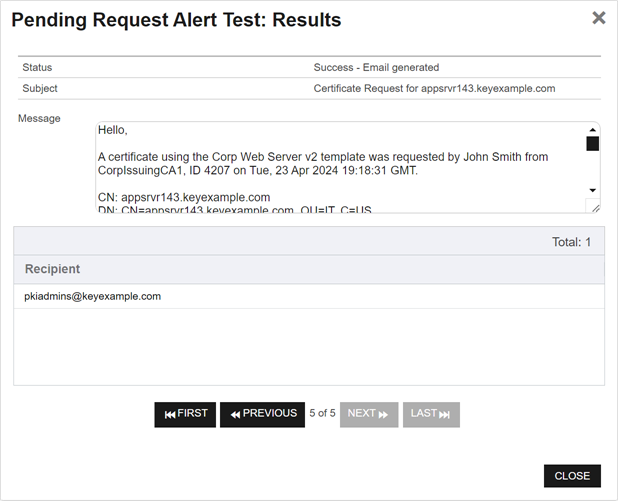Image resolution: width=618 pixels, height=501 pixels.
Task: Click the message scrollbar up arrow
Action: tap(592, 129)
